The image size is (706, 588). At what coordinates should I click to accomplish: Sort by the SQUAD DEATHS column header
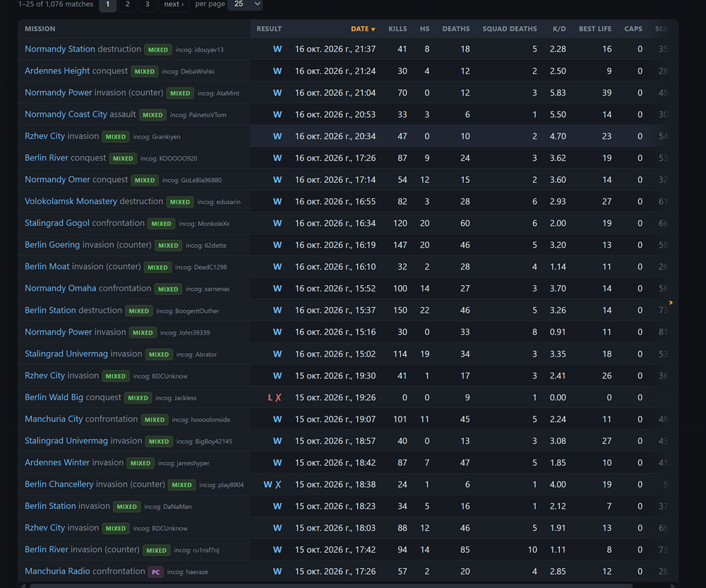[x=510, y=29]
